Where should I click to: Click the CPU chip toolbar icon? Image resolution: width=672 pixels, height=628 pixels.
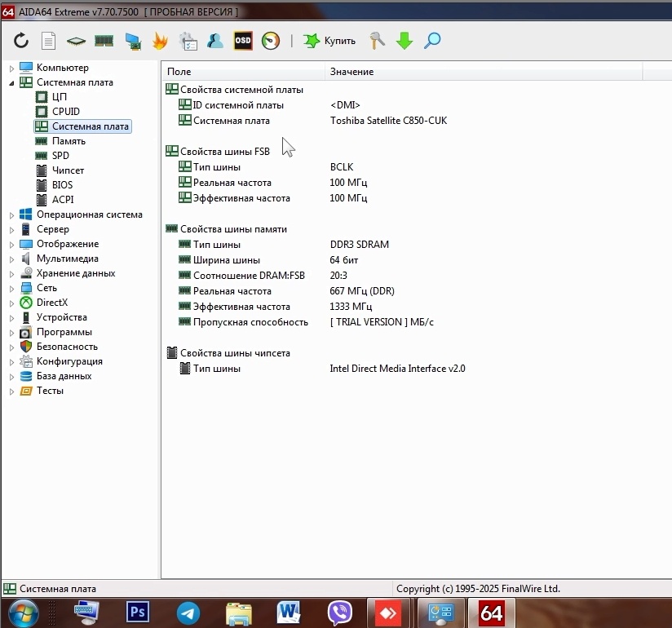point(77,41)
